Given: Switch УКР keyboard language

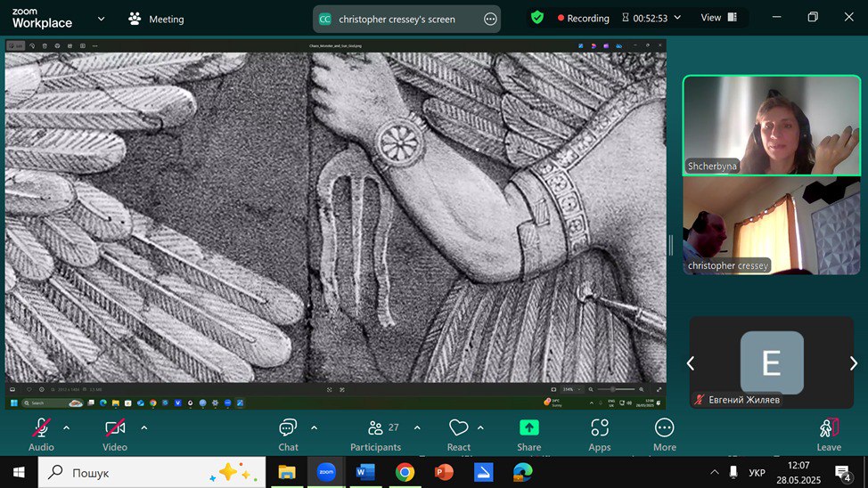Looking at the screenshot, I should 757,473.
